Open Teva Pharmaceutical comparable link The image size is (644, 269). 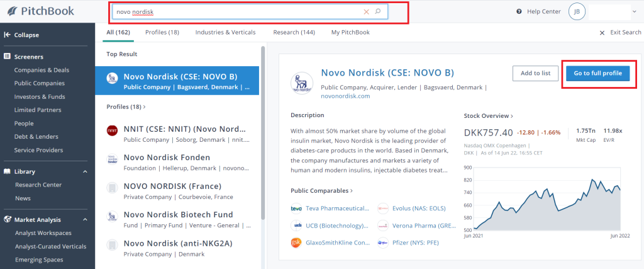pyautogui.click(x=337, y=209)
